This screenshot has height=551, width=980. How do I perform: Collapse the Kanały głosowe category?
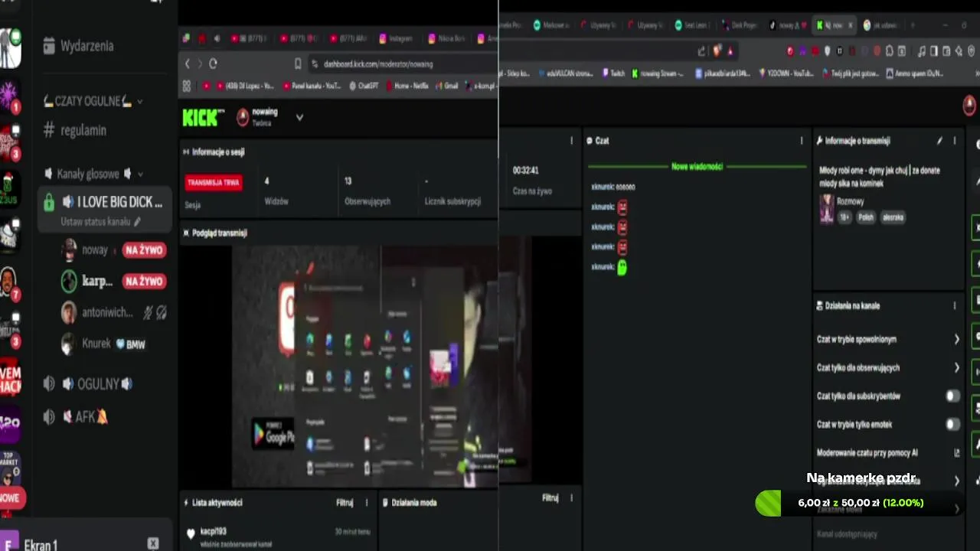click(93, 174)
